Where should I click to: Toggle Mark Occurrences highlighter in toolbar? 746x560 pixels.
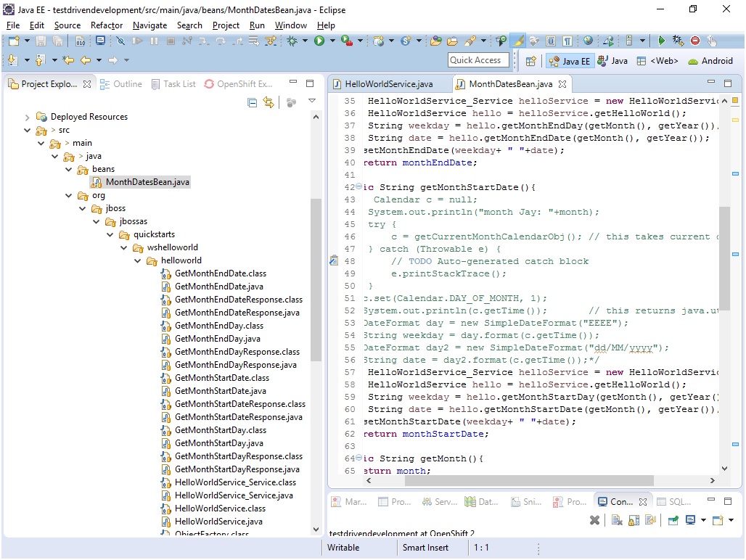[519, 41]
